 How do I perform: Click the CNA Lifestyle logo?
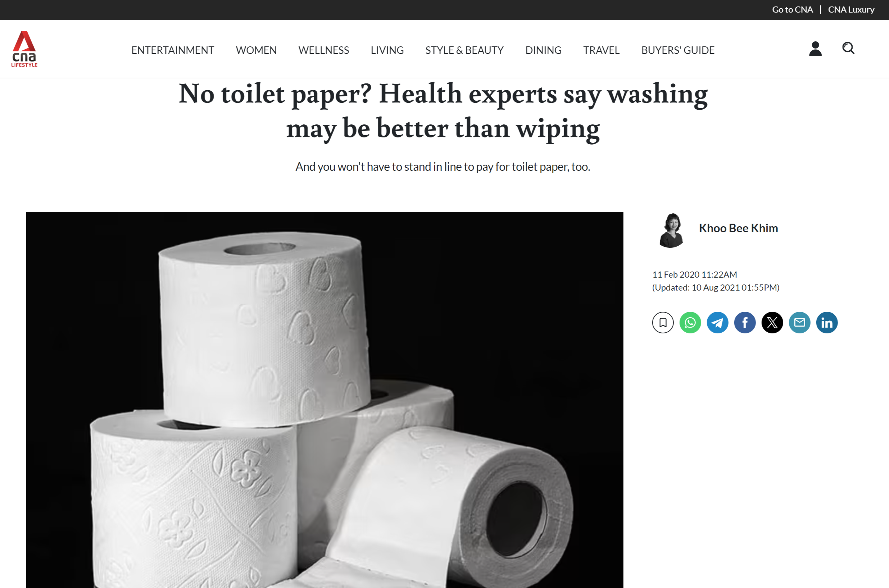pyautogui.click(x=24, y=49)
